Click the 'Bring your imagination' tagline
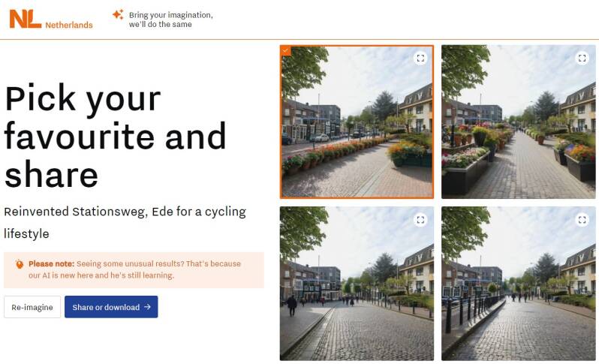The width and height of the screenshot is (599, 364). point(170,20)
